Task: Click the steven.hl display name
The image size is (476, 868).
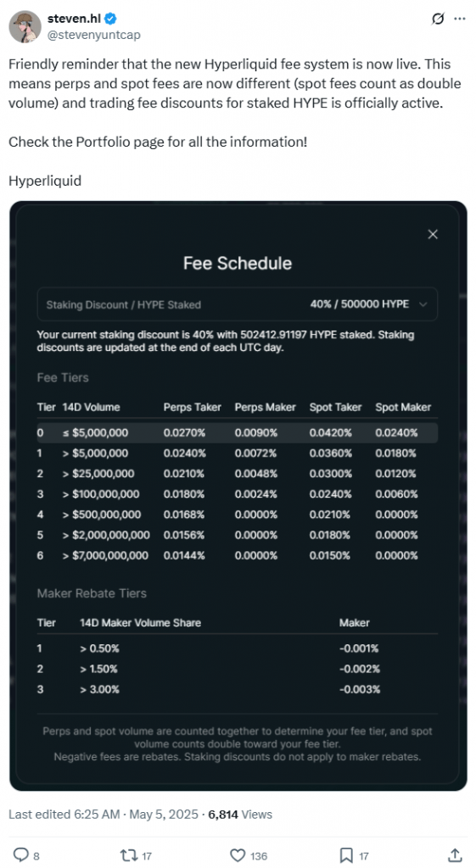Action: point(75,19)
